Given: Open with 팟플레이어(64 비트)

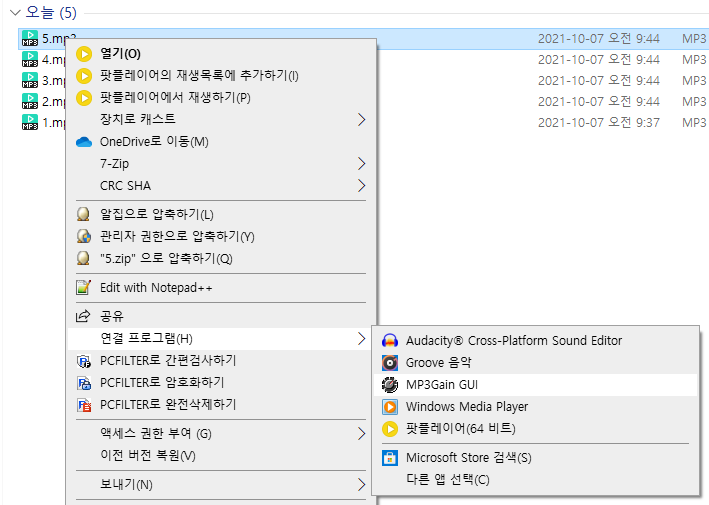Looking at the screenshot, I should point(536,429).
